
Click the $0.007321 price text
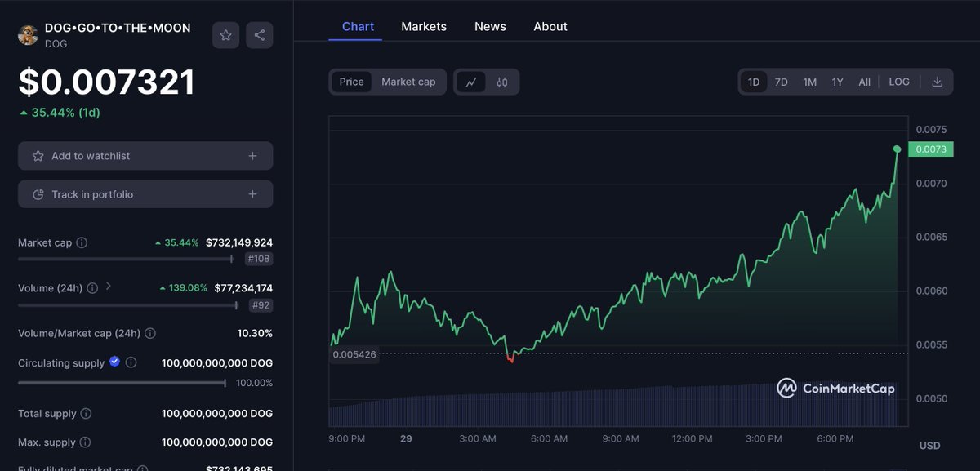tap(107, 82)
